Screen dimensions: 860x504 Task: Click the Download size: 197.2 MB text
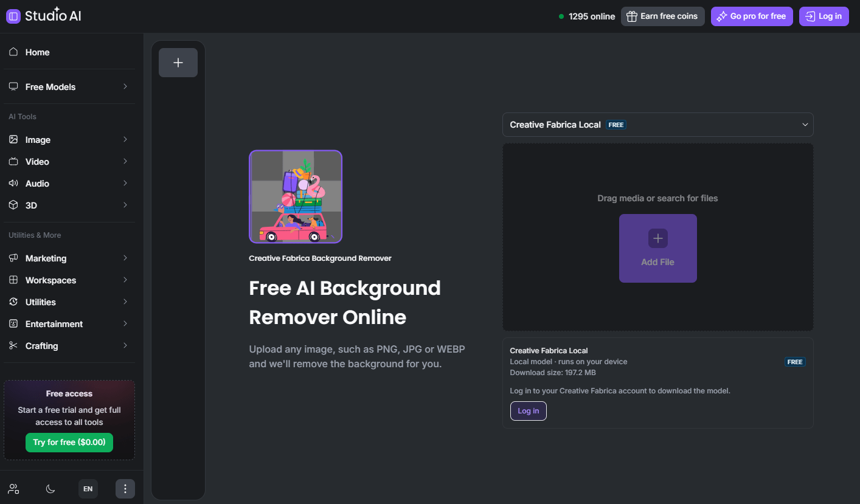553,373
